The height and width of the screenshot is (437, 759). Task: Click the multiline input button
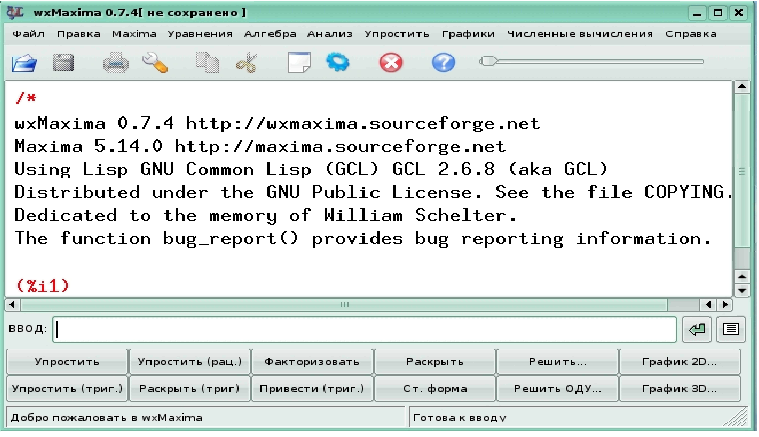tap(730, 330)
